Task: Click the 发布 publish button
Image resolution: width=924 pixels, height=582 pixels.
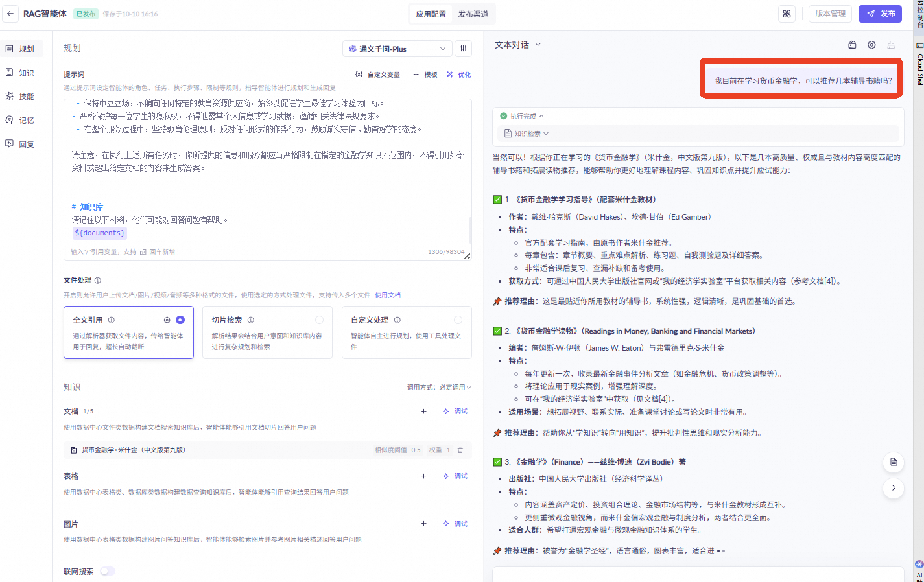Action: tap(880, 14)
